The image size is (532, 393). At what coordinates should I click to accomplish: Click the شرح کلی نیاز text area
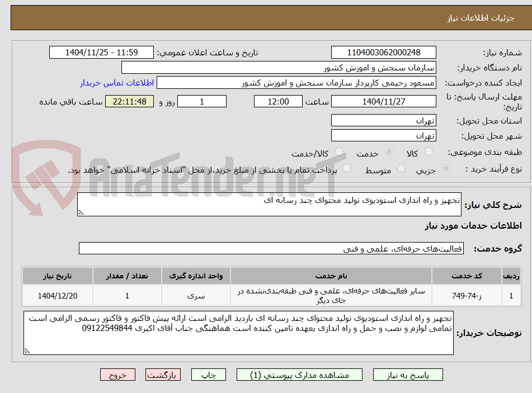(269, 204)
